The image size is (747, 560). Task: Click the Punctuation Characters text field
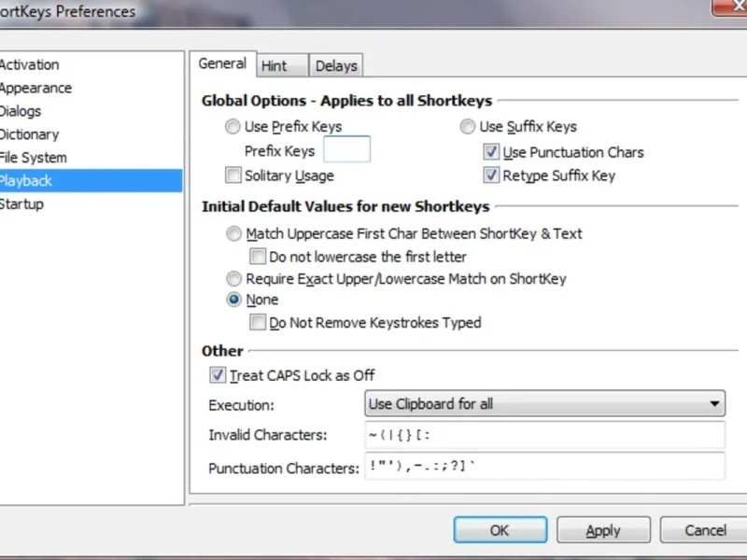544,467
